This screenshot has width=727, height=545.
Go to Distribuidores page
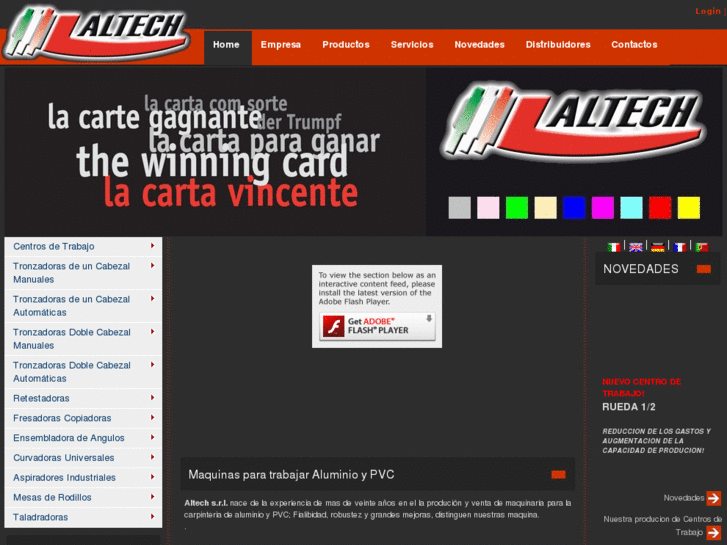click(x=558, y=45)
